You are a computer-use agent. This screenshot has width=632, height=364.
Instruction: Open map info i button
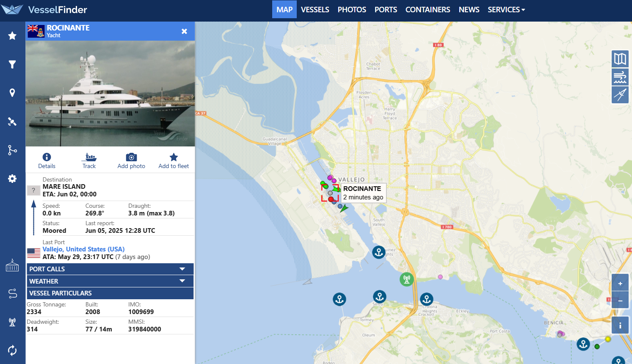[x=620, y=325]
